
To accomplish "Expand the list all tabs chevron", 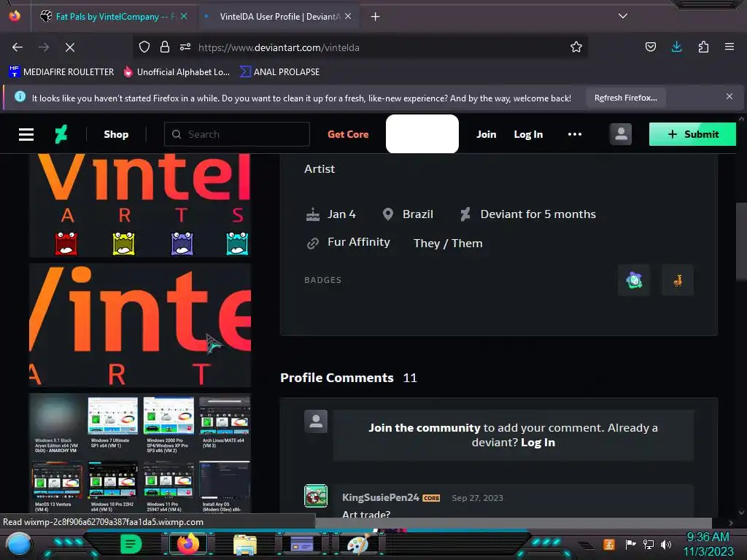I will click(623, 16).
